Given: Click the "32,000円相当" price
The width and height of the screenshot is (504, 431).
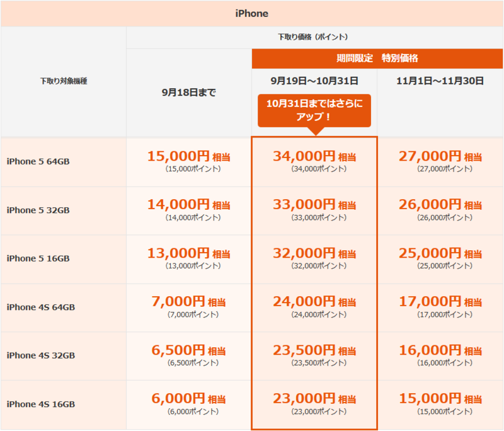Looking at the screenshot, I should [x=314, y=253].
